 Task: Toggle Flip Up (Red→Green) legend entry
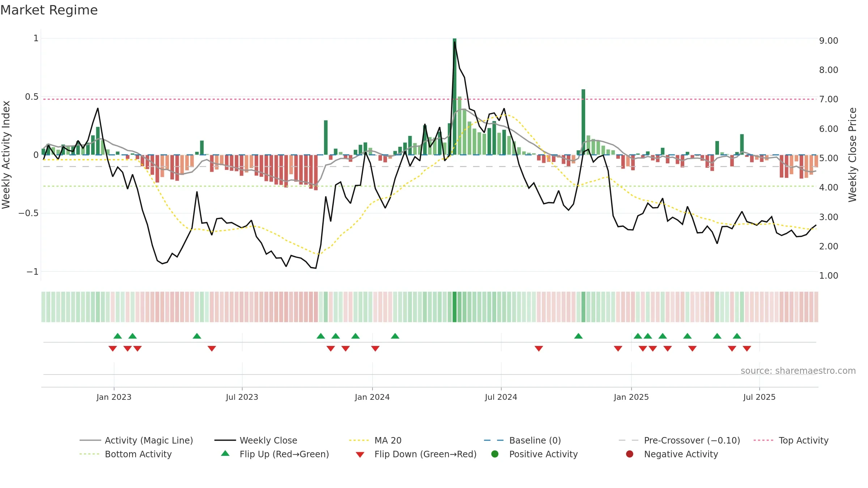pyautogui.click(x=275, y=454)
